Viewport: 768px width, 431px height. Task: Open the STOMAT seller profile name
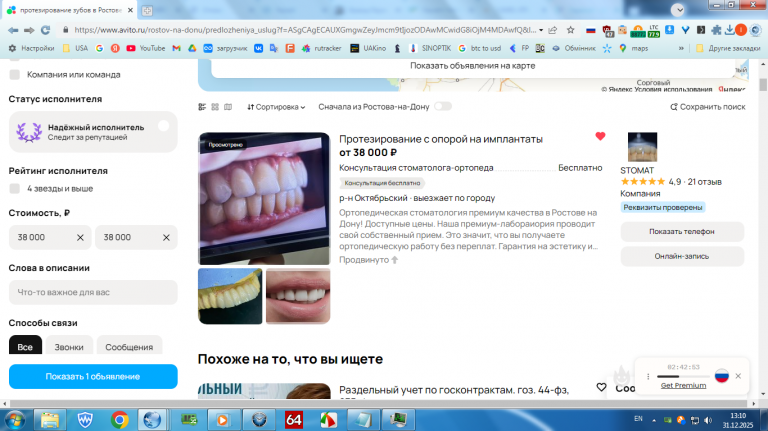click(637, 170)
